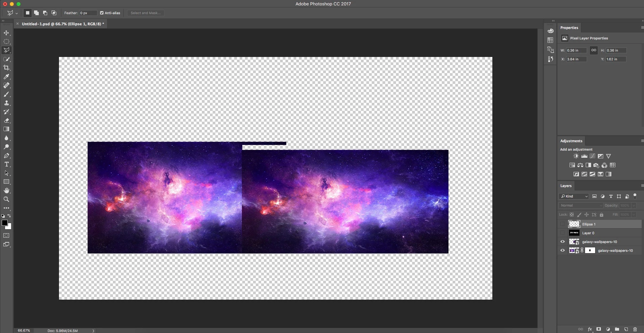Open the Normal blending mode dropdown
Image resolution: width=644 pixels, height=333 pixels.
581,205
